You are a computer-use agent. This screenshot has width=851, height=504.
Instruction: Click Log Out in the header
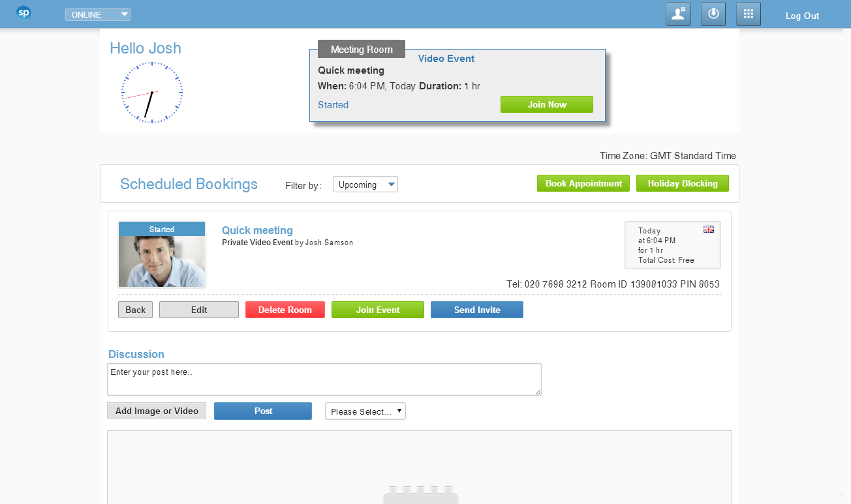coord(802,16)
